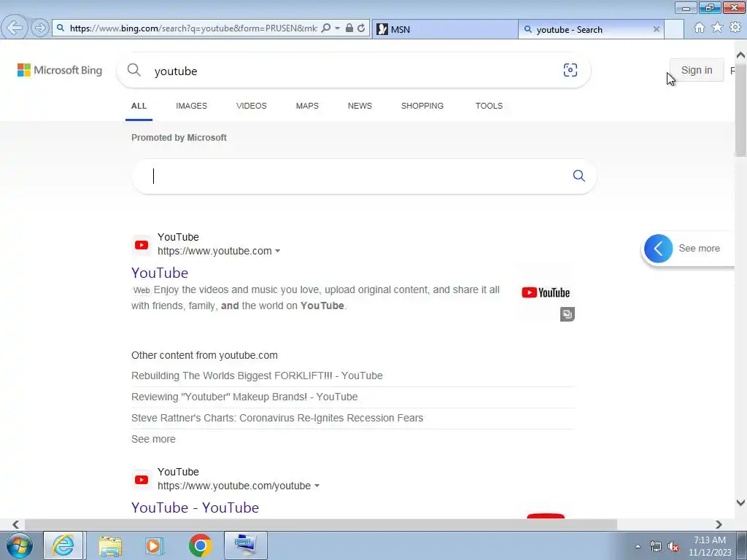Show hidden tray icons arrow

(x=638, y=547)
